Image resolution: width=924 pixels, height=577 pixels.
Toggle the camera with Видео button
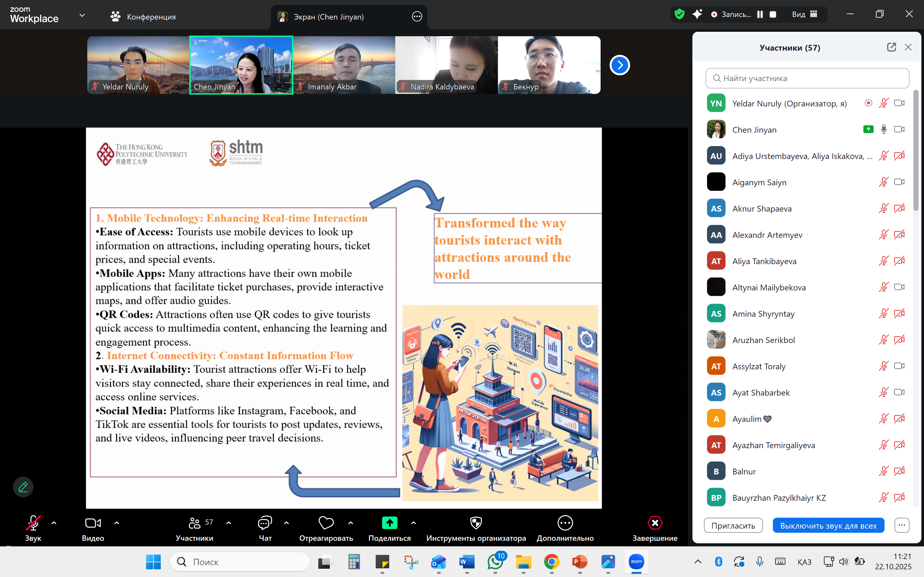[x=93, y=523]
